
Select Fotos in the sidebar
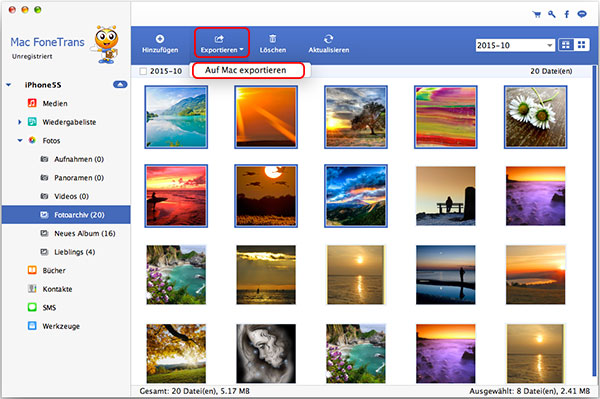[x=51, y=140]
